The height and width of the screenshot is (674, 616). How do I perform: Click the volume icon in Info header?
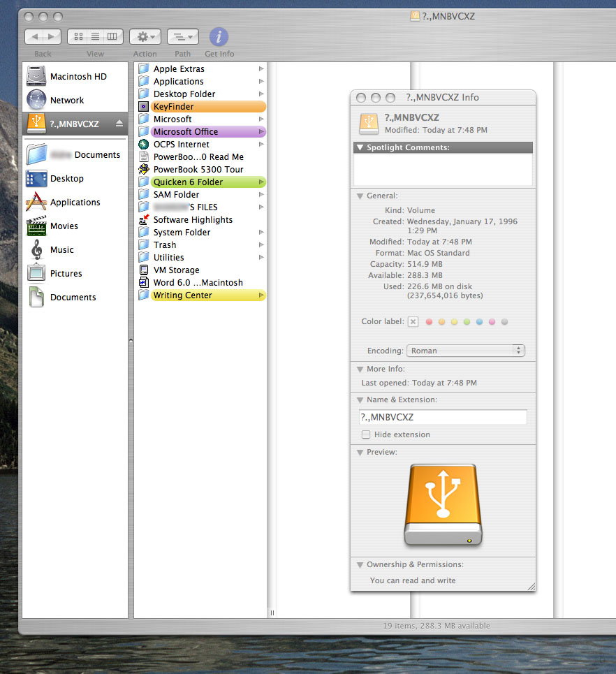click(x=369, y=124)
